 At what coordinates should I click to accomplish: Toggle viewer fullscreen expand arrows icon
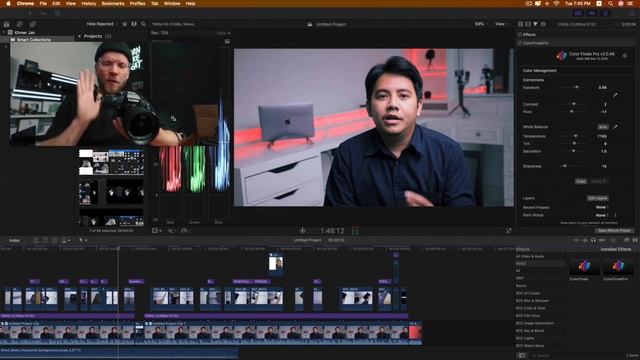click(x=509, y=231)
